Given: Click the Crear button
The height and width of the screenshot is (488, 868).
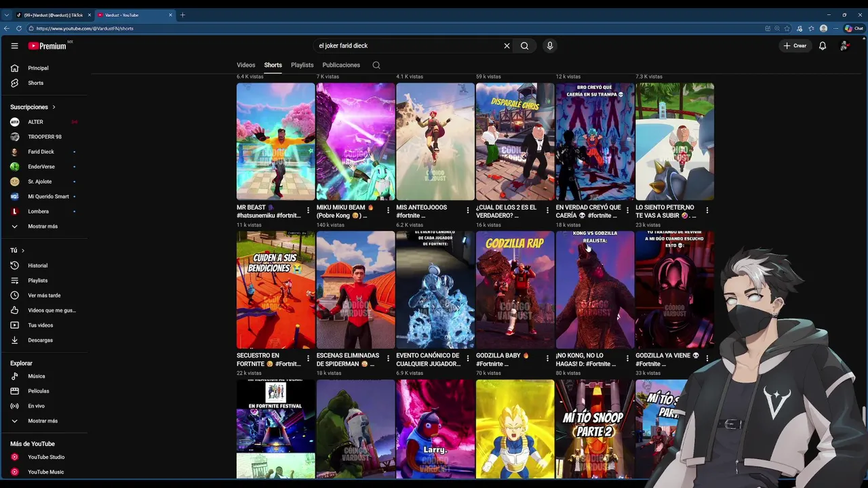Looking at the screenshot, I should 795,46.
